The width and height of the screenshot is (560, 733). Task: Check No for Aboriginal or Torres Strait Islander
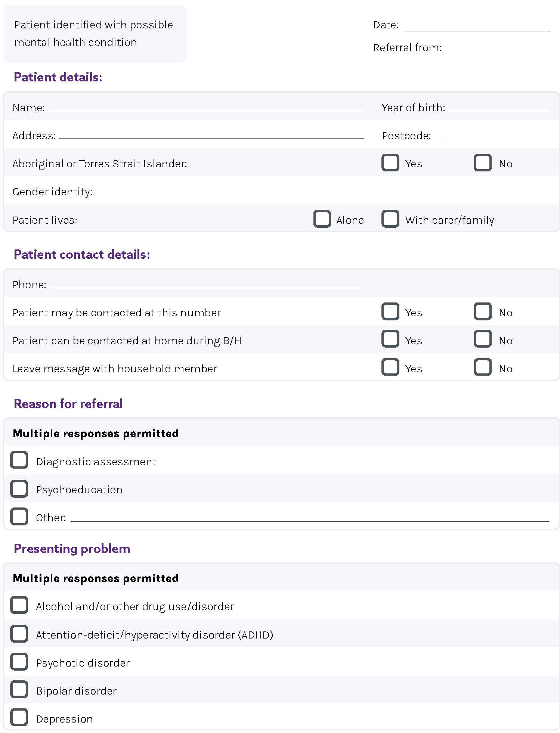click(482, 163)
